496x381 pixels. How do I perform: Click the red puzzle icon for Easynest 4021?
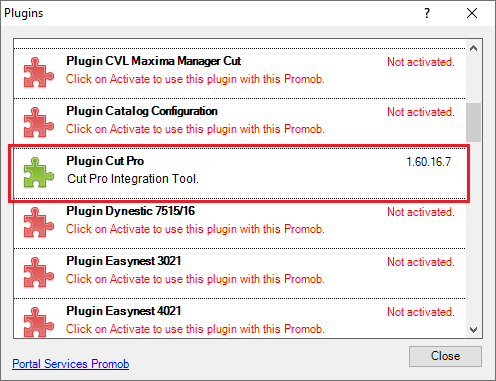[39, 322]
